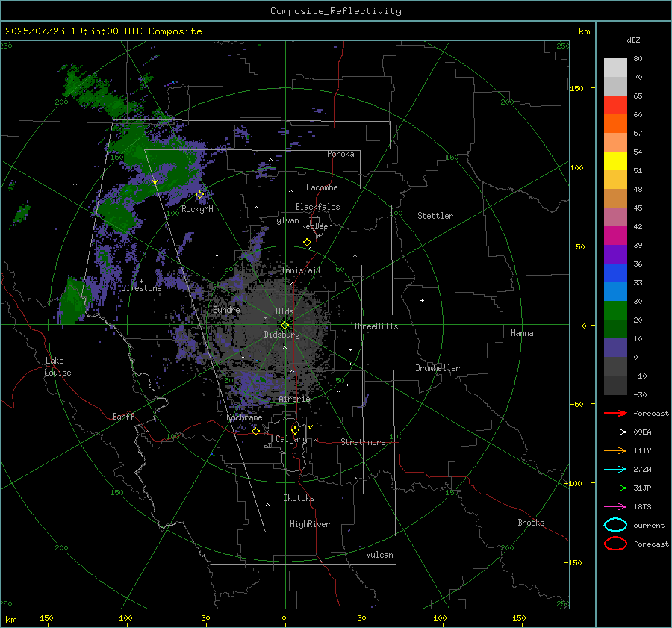This screenshot has height=628, width=672.
Task: Click the 54 dBZ yellow color swatch
Action: coord(615,161)
